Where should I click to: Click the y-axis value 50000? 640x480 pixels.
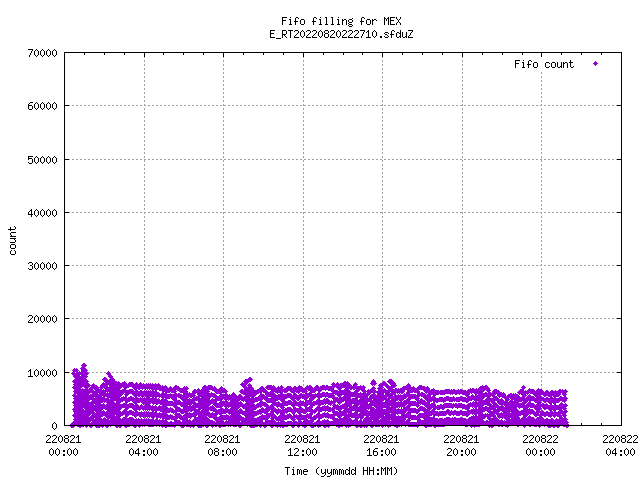[42, 160]
